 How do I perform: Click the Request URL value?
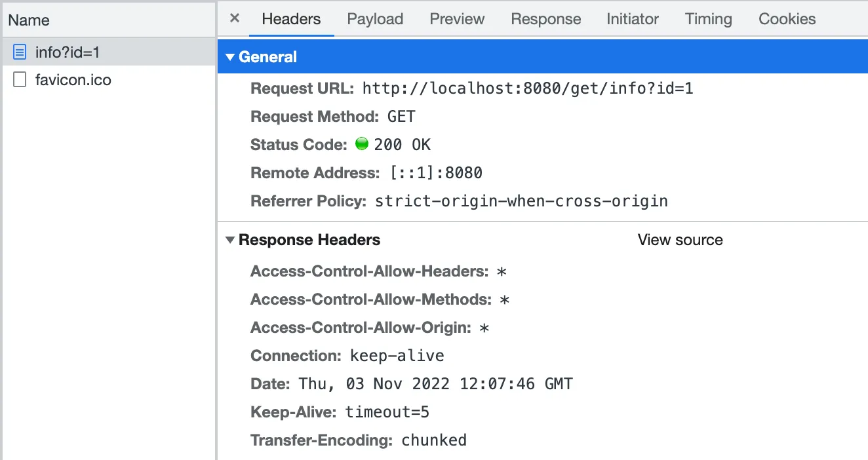[x=527, y=88]
